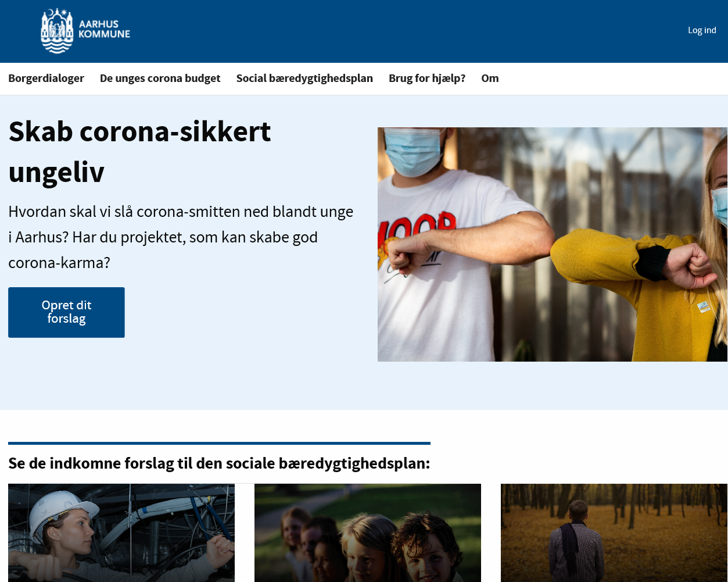Viewport: 728px width, 582px height.
Task: Open the proposal with man in forest photo
Action: [x=614, y=533]
